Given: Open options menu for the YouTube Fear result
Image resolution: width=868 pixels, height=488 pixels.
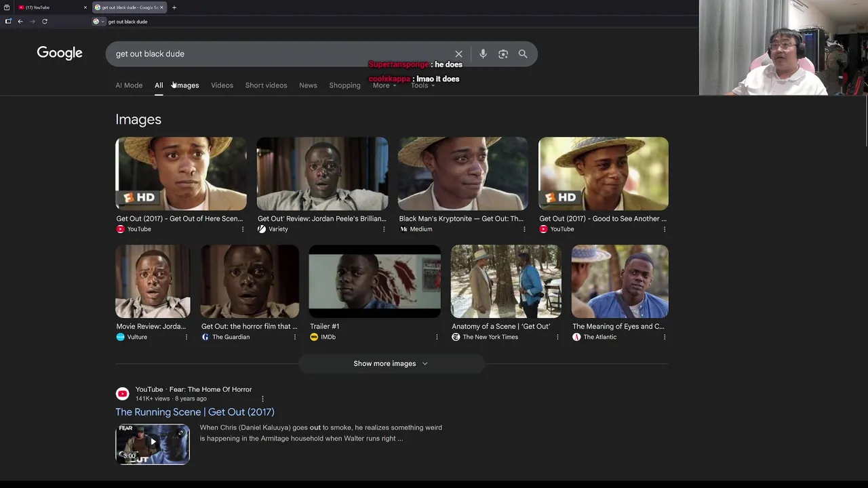Looking at the screenshot, I should [262, 399].
